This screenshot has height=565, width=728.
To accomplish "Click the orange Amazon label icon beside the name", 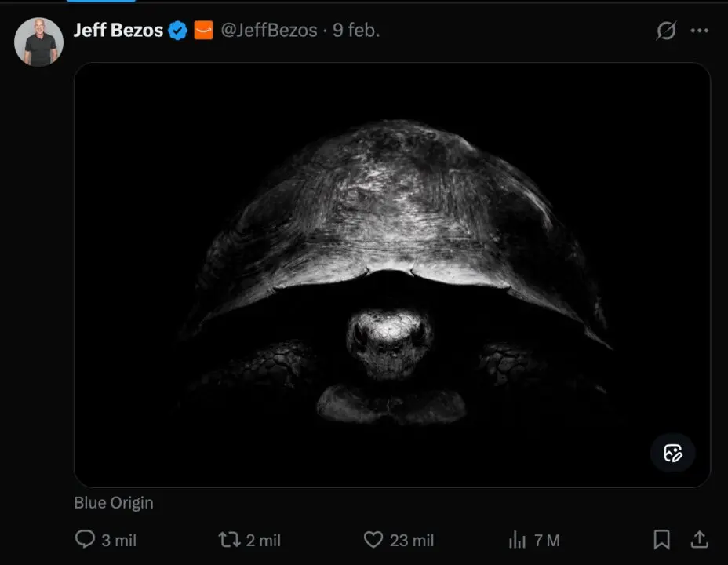I will (203, 31).
